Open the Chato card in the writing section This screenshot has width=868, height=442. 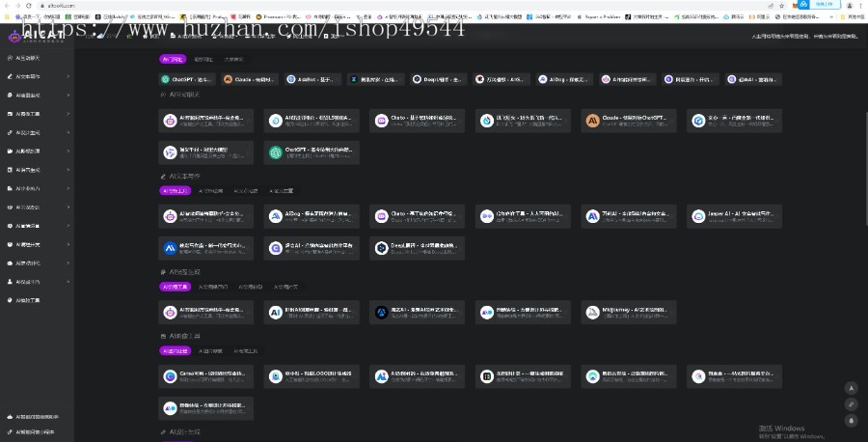click(x=418, y=216)
